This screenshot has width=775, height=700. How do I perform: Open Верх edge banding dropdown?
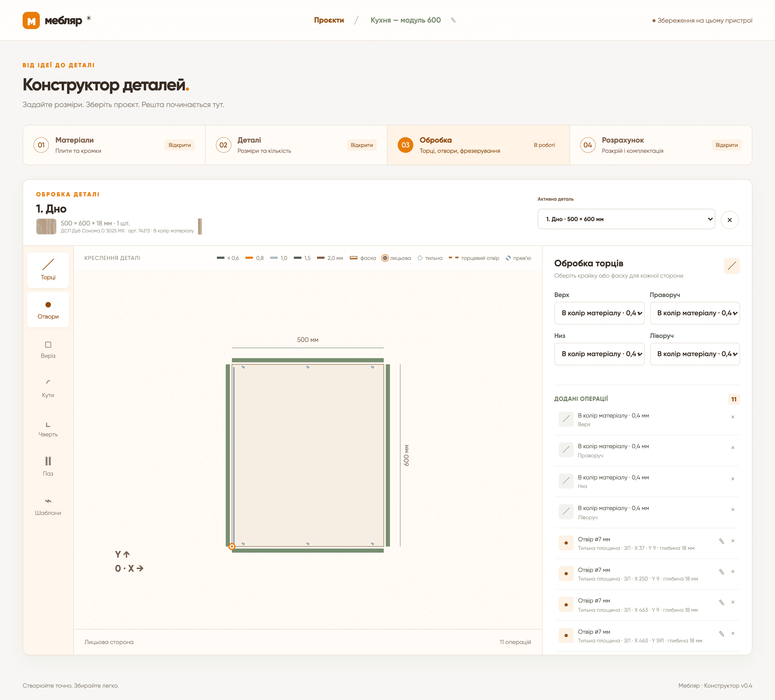coord(599,313)
